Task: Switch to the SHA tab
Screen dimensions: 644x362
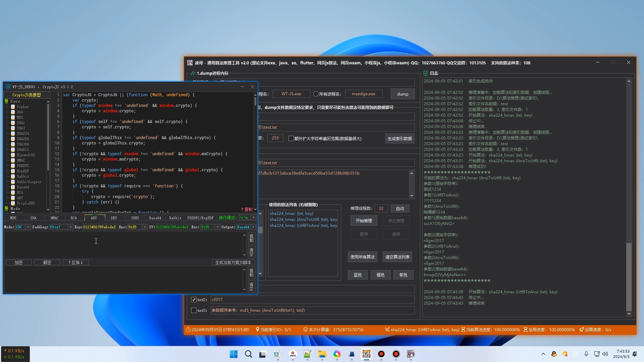Action: point(33,218)
